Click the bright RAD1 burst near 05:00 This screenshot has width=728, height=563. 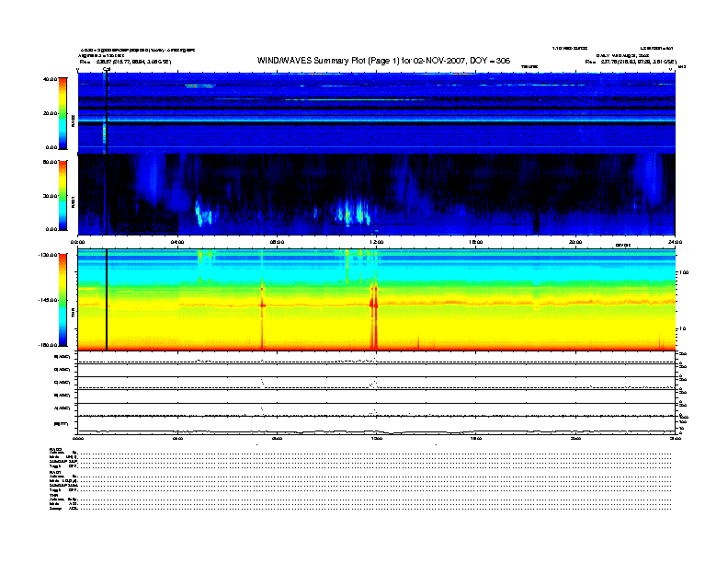(202, 213)
